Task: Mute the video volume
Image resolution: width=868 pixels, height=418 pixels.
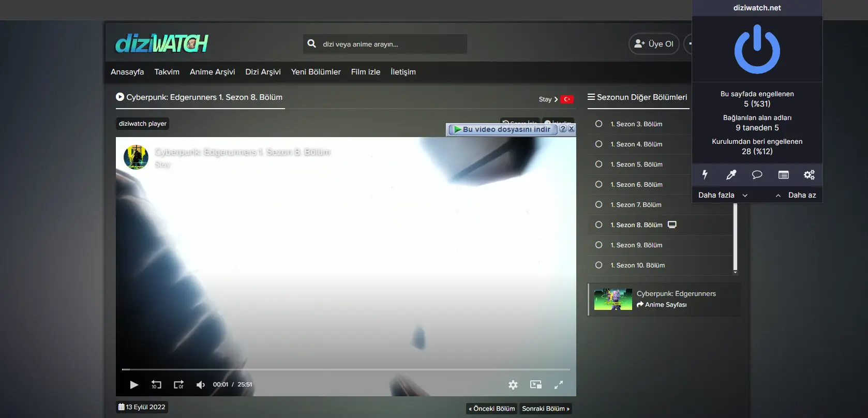Action: 201,384
